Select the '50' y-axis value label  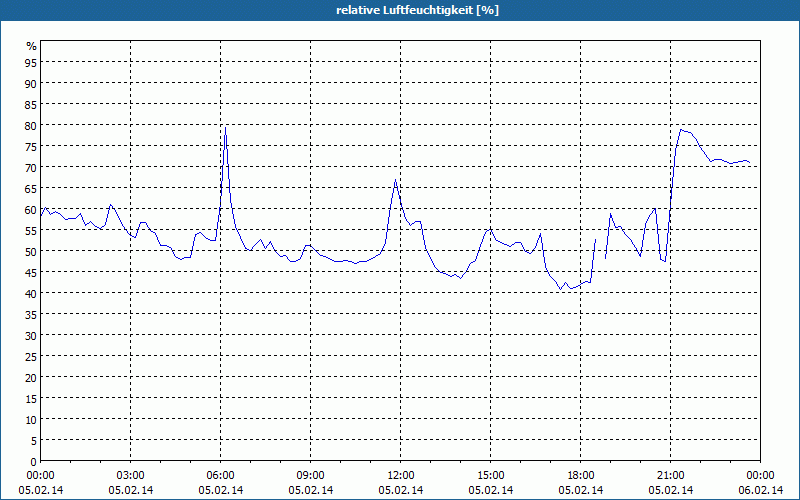point(31,252)
